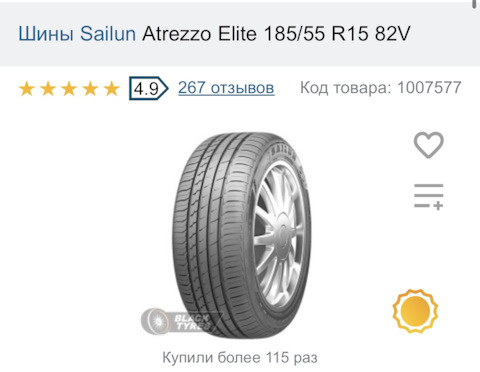This screenshot has width=480, height=372.
Task: Open the tire product photo
Action: click(x=241, y=236)
